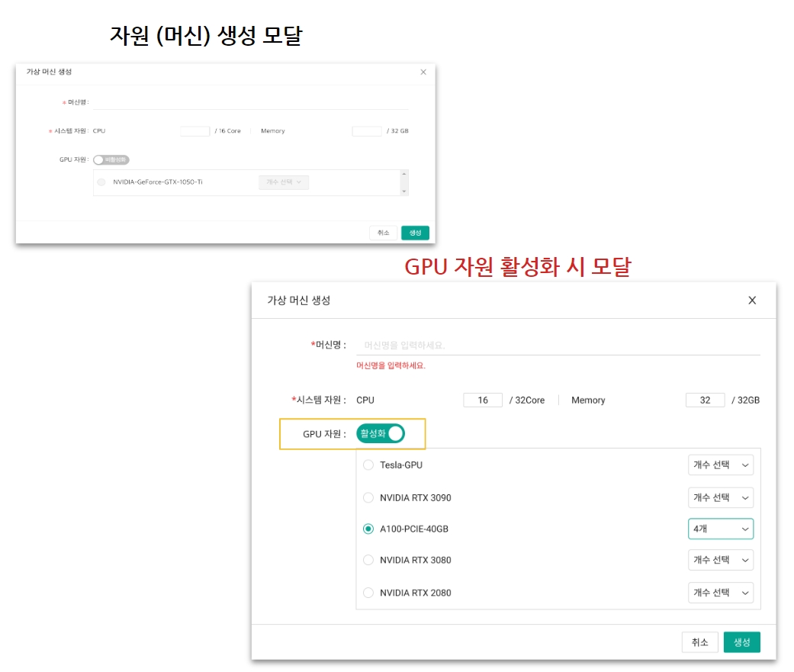
Task: Close the small top-left machine creation modal
Action: [423, 72]
